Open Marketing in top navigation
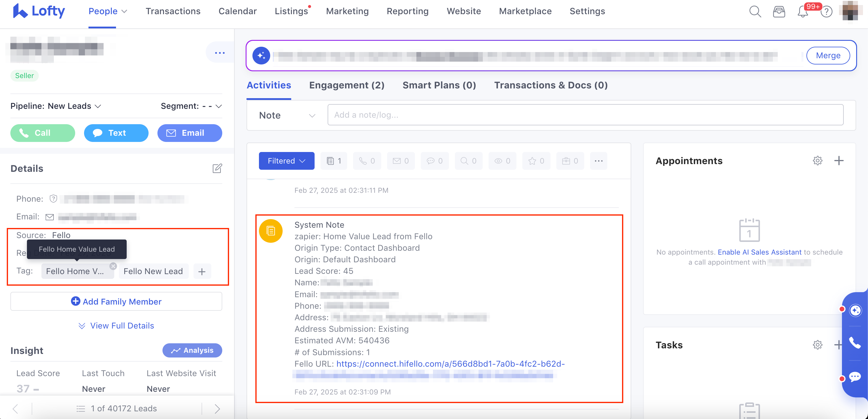868x419 pixels. (x=347, y=11)
